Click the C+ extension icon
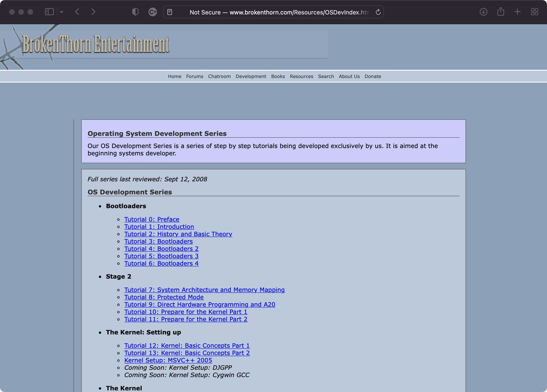Image resolution: width=547 pixels, height=392 pixels. coord(153,12)
